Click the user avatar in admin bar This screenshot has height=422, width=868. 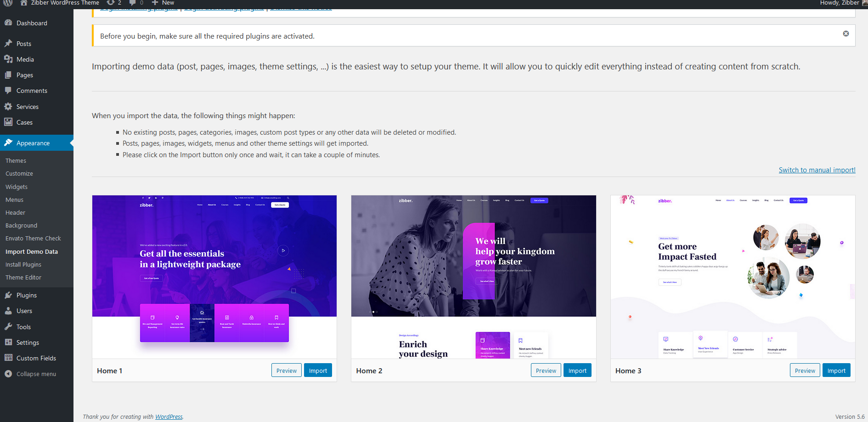click(x=865, y=3)
